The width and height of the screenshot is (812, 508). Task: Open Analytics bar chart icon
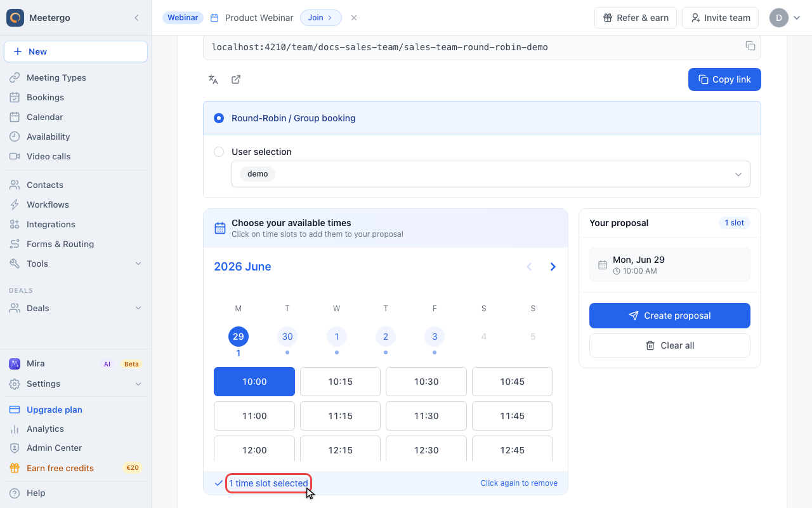coord(15,429)
